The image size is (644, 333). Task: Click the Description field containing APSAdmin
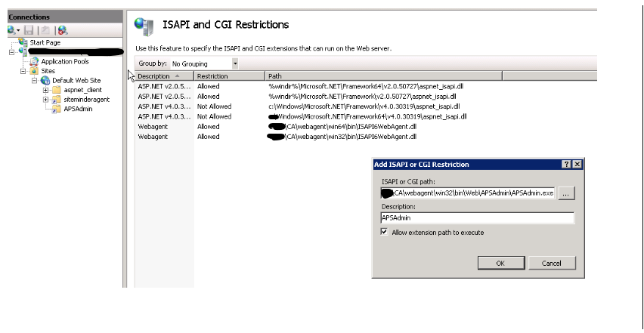477,217
